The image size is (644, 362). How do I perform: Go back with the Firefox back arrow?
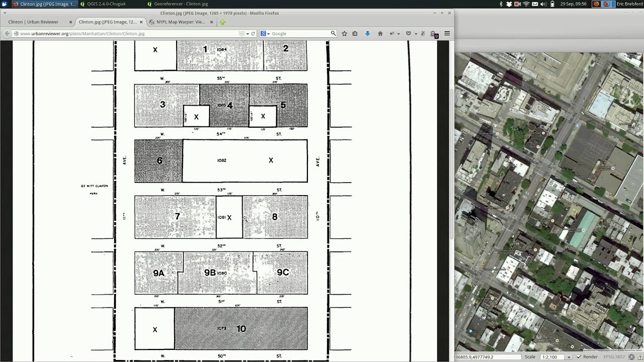8,34
